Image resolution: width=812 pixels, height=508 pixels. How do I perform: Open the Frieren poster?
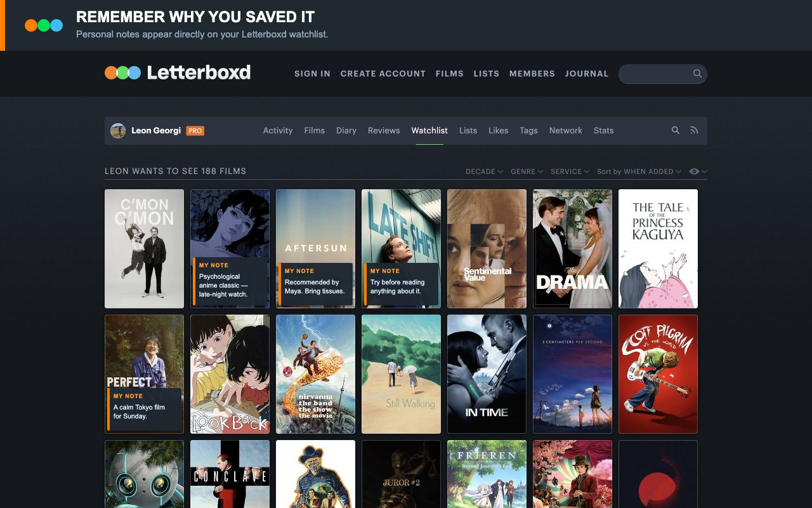pyautogui.click(x=487, y=474)
